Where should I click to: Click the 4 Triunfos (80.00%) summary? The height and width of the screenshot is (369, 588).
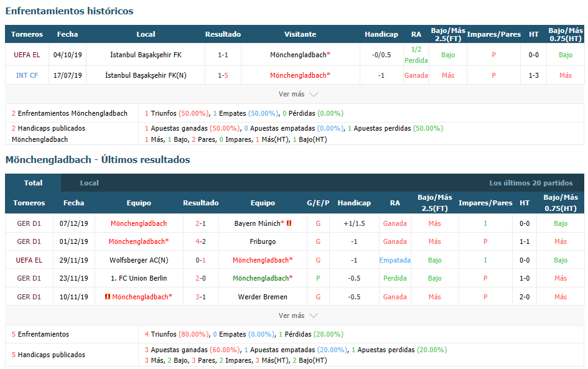coord(177,334)
